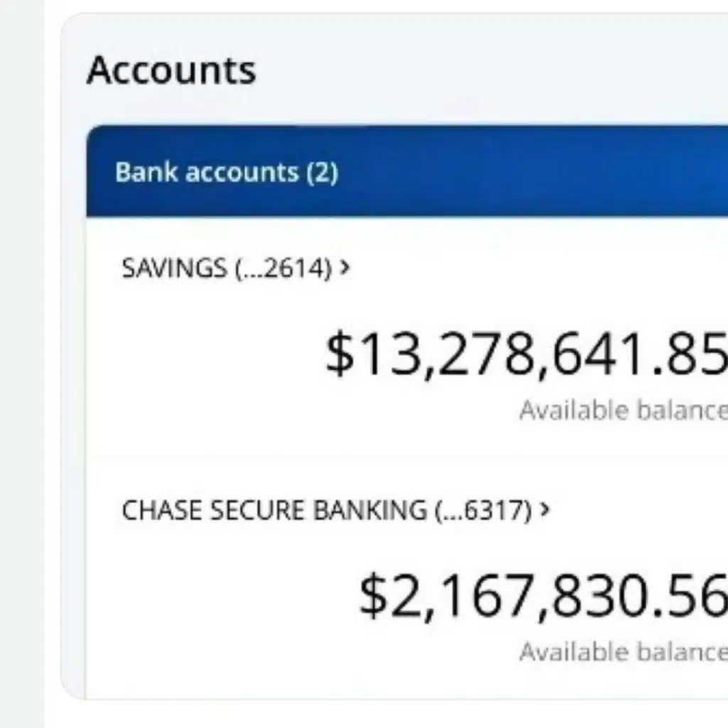Click the (2) count in Bank accounts header
The width and height of the screenshot is (728, 728).
point(322,172)
